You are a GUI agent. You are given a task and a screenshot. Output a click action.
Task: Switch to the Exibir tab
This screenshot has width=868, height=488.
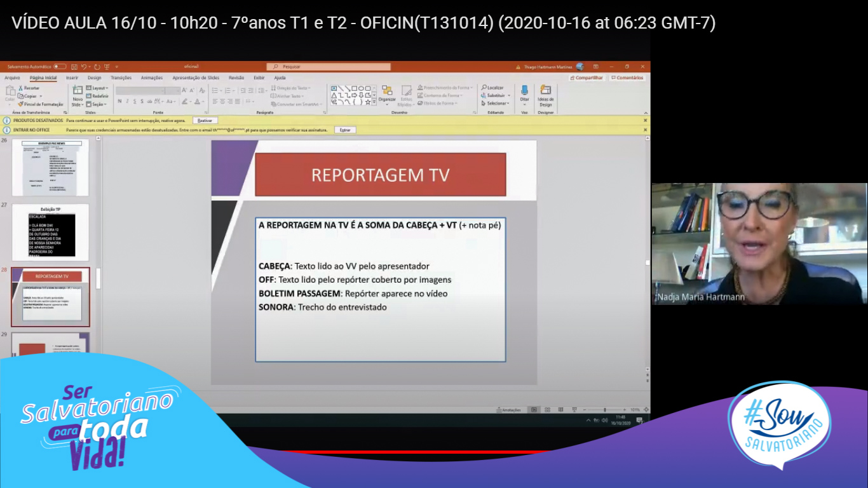pyautogui.click(x=259, y=78)
